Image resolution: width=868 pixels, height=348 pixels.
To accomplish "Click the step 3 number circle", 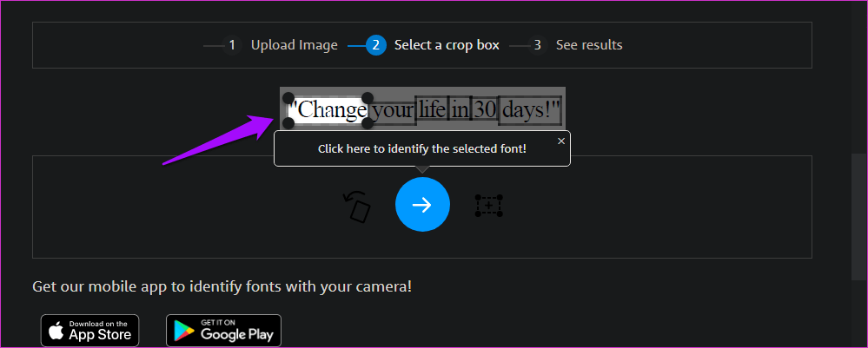I will 538,45.
